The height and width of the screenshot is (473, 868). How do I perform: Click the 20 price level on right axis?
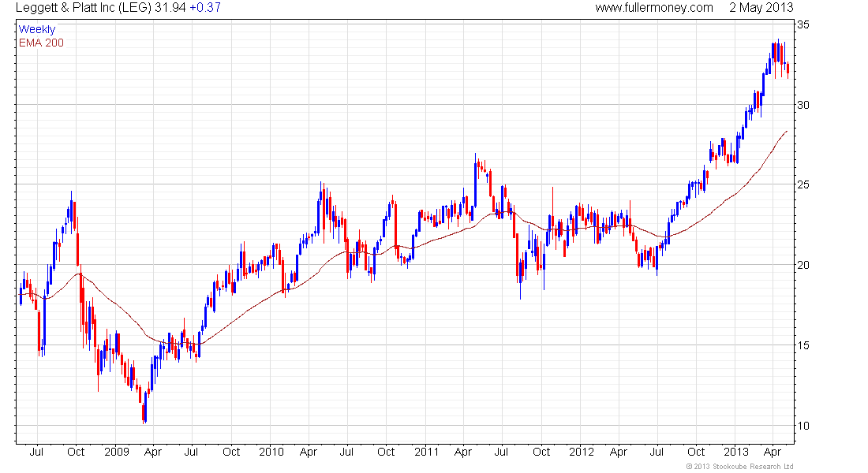tap(803, 265)
